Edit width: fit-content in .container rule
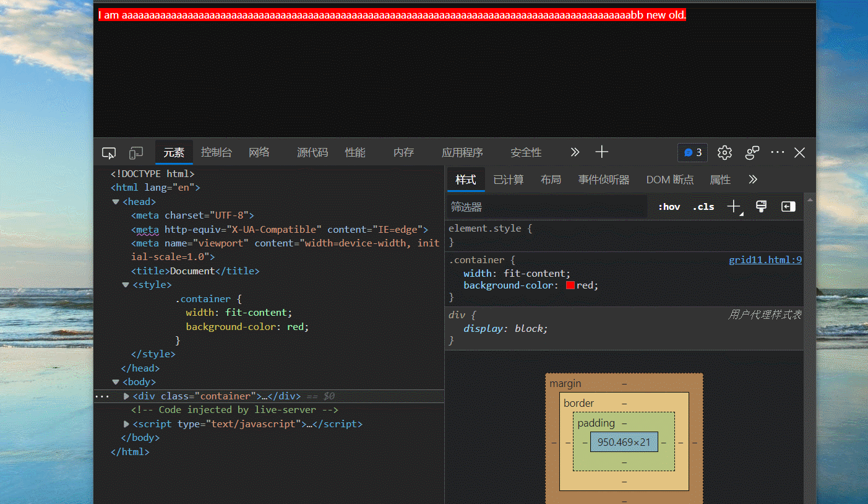This screenshot has height=504, width=868. pyautogui.click(x=517, y=274)
